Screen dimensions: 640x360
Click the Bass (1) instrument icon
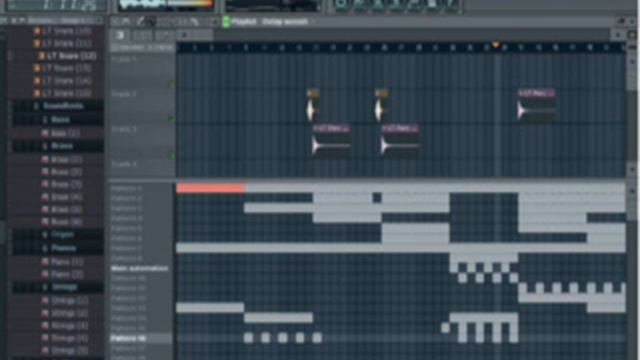pyautogui.click(x=45, y=133)
